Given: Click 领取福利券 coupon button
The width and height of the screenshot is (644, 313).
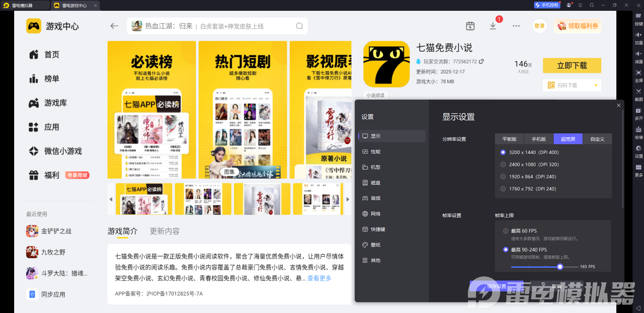Looking at the screenshot, I should click(x=578, y=26).
